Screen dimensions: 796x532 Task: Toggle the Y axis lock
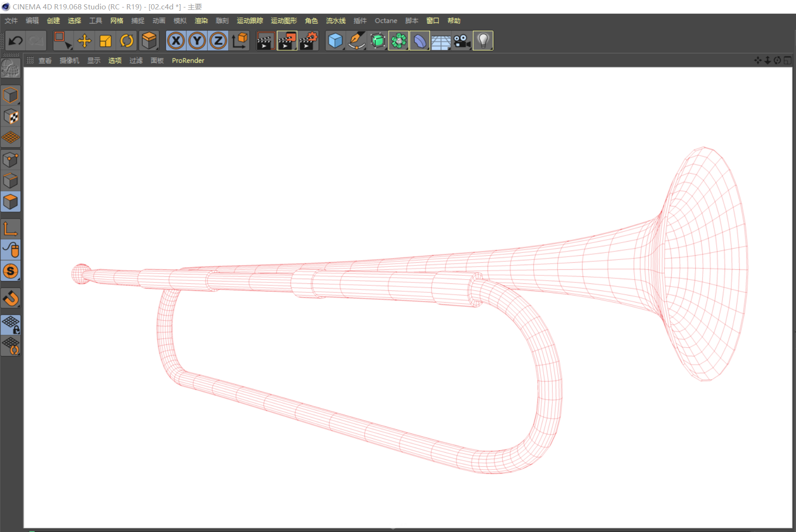(x=197, y=41)
